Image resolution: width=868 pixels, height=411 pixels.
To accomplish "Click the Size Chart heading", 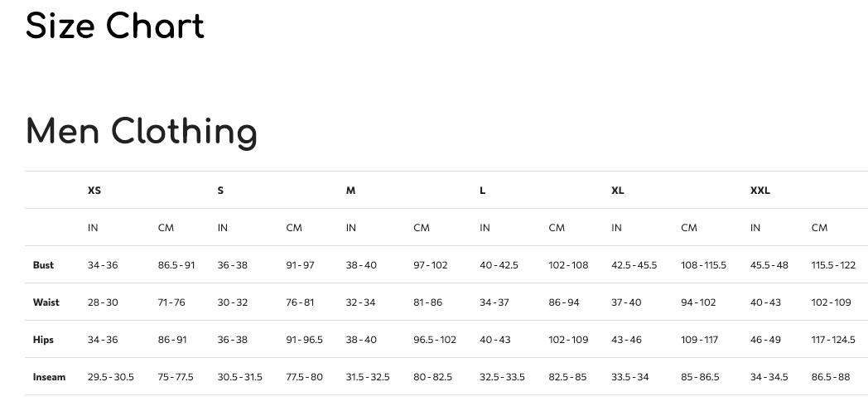I will tap(115, 27).
